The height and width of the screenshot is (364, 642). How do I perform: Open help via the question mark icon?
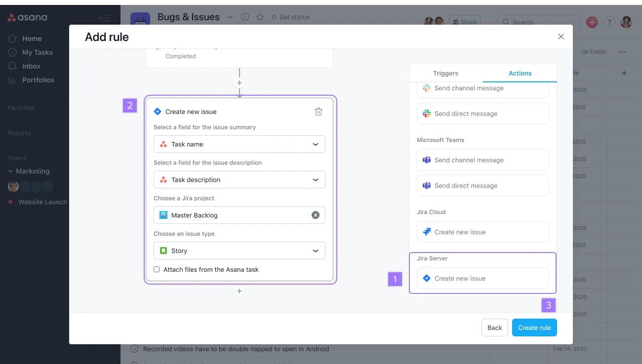click(609, 22)
